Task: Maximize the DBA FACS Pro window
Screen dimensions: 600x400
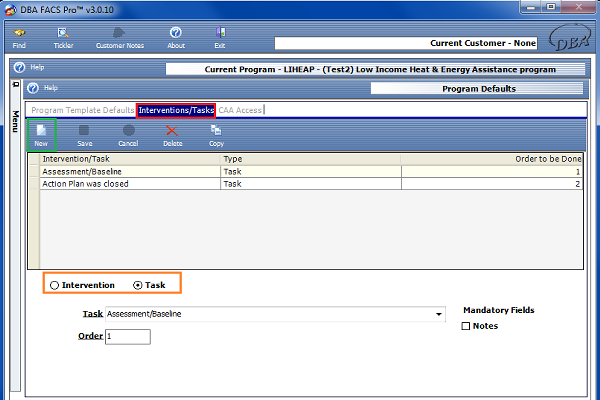Action: click(x=551, y=7)
